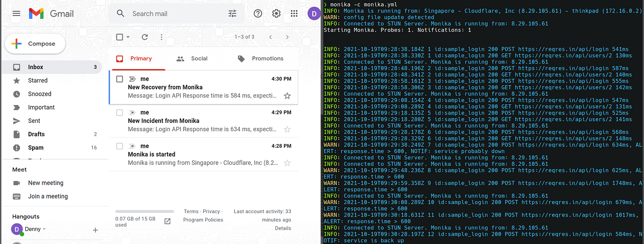
Task: Open the Privacy link
Action: tap(212, 211)
